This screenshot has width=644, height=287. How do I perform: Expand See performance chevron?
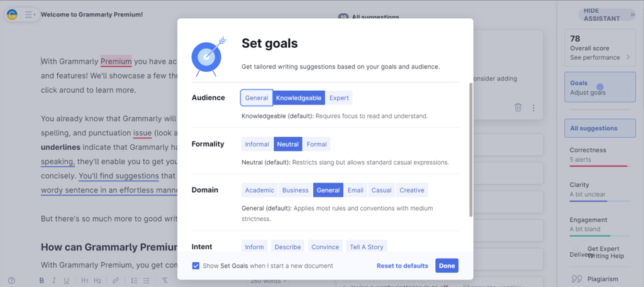[628, 57]
